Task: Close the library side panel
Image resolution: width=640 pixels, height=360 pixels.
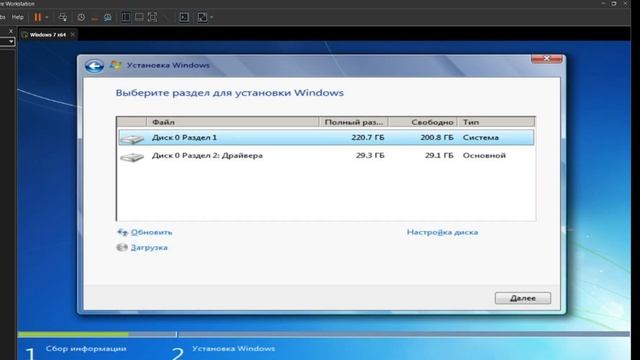Action: coord(11,31)
